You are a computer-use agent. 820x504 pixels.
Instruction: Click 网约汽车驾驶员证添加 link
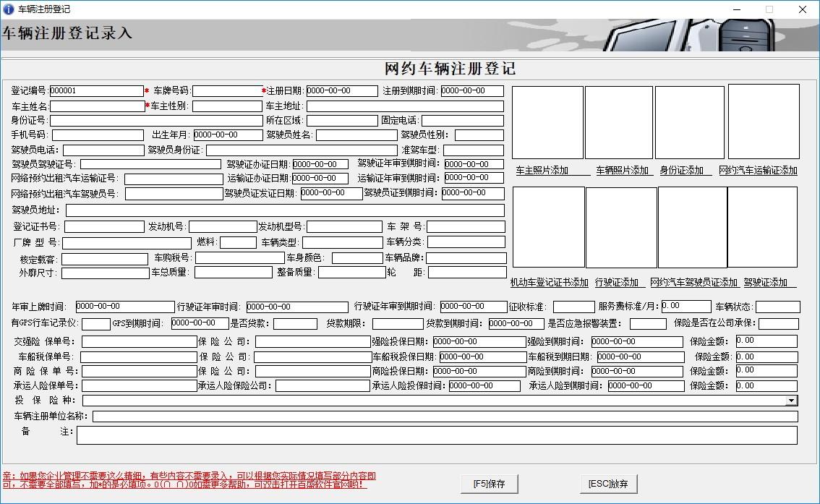693,282
